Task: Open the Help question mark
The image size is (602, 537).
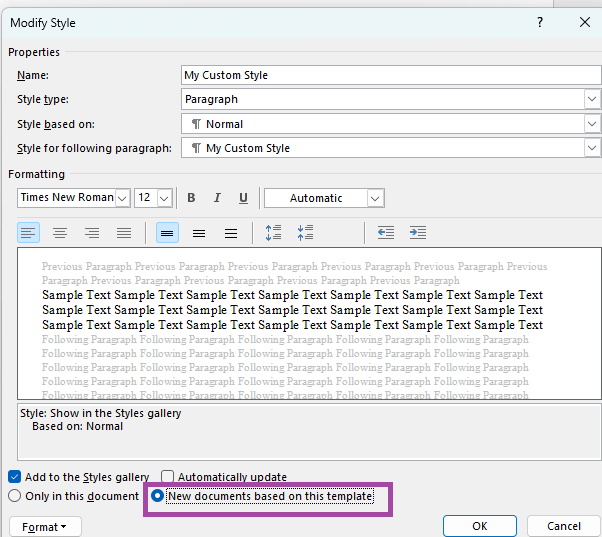Action: (540, 22)
